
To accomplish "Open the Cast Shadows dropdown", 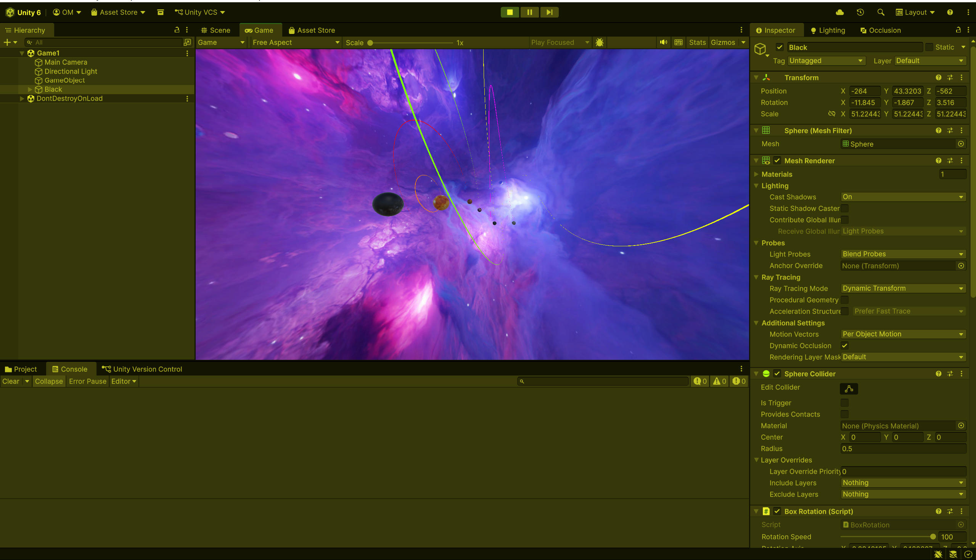I will pos(902,197).
